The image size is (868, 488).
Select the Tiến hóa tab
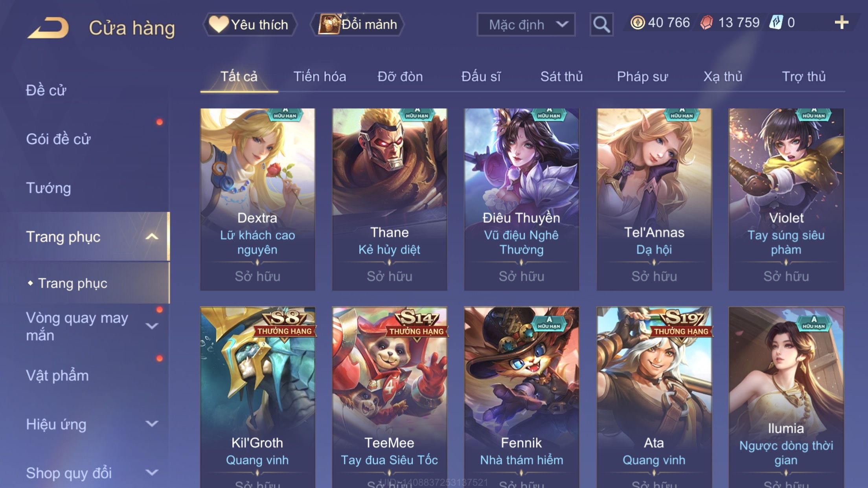click(x=320, y=77)
